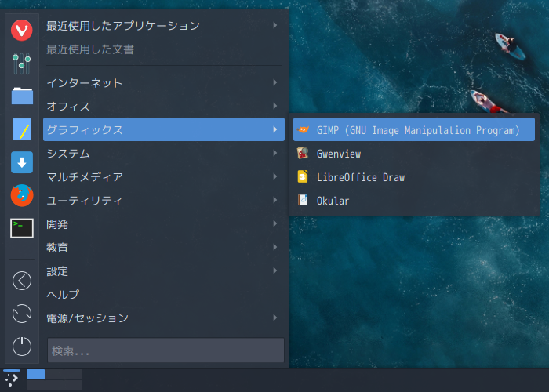This screenshot has height=392, width=549.
Task: Open the 開発 category
Action: point(163,223)
